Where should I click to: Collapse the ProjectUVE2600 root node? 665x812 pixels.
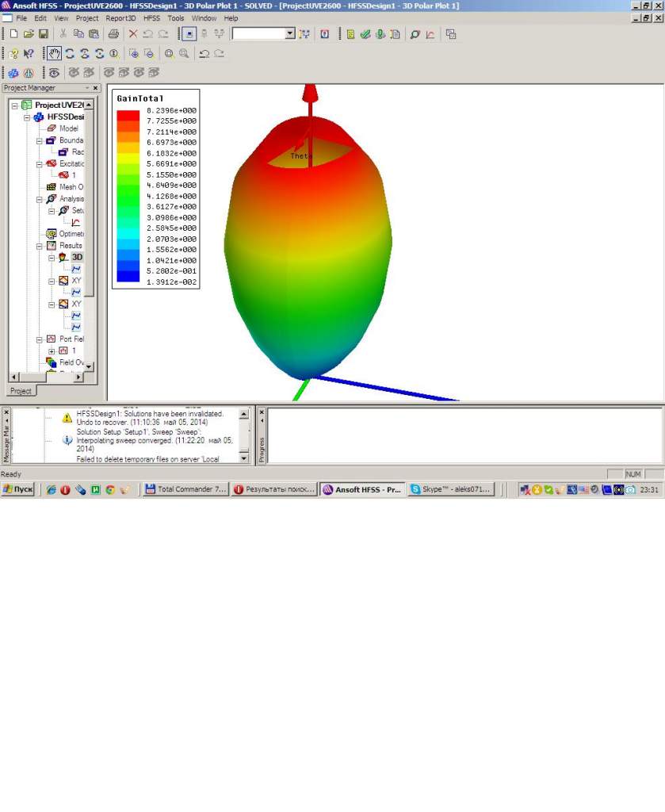[x=14, y=105]
